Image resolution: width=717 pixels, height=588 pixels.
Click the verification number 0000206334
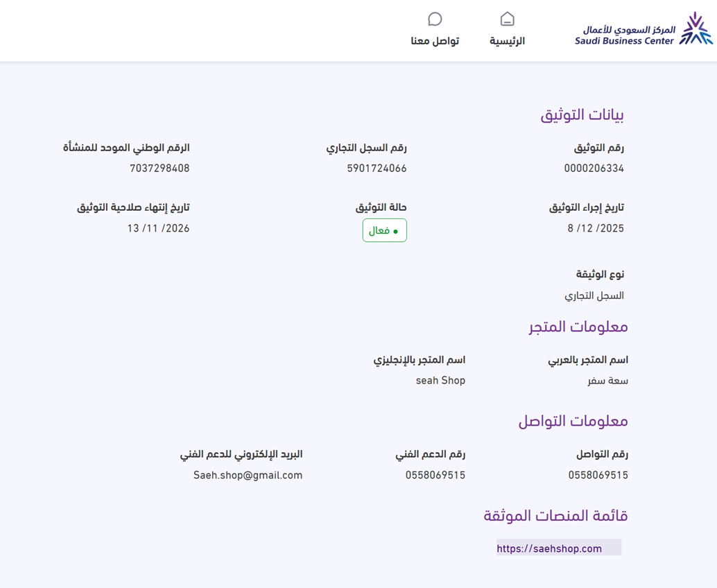[594, 168]
